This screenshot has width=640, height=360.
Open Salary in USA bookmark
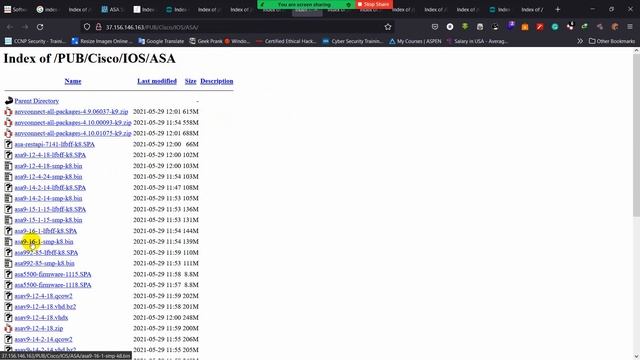coord(477,41)
